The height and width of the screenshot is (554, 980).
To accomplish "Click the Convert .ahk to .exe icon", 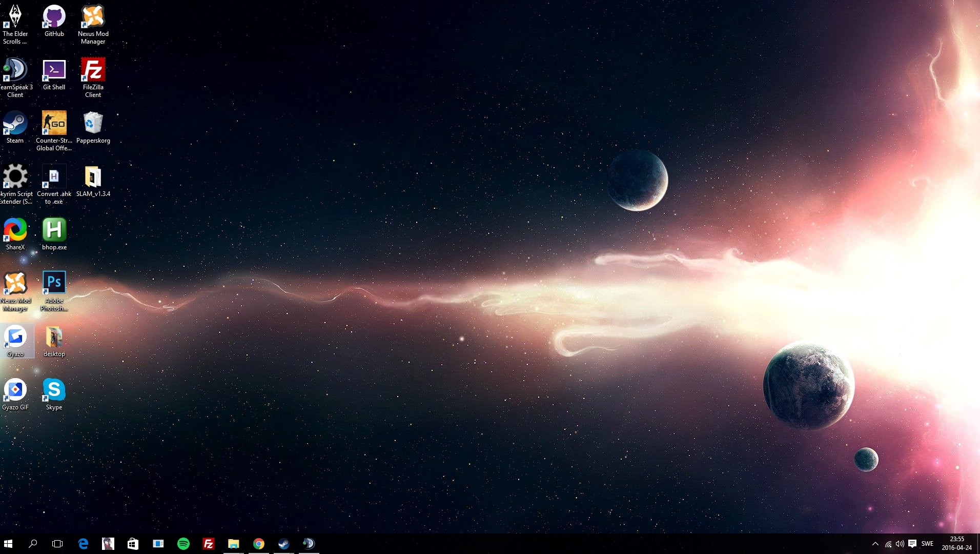I will [54, 184].
